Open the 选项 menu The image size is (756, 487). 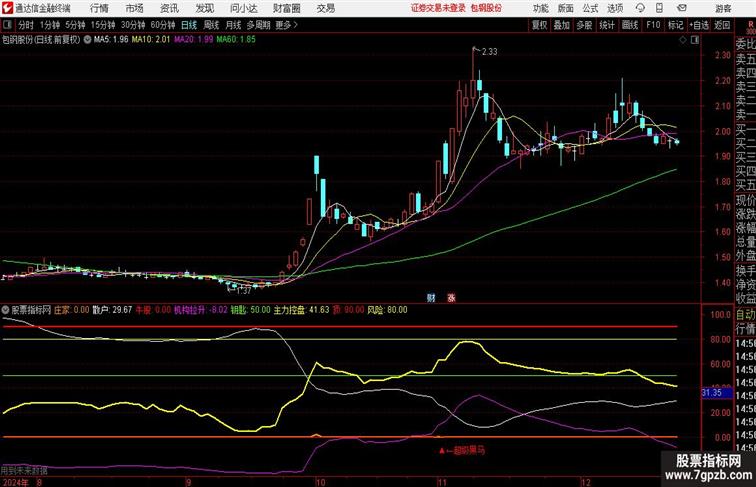click(x=615, y=8)
